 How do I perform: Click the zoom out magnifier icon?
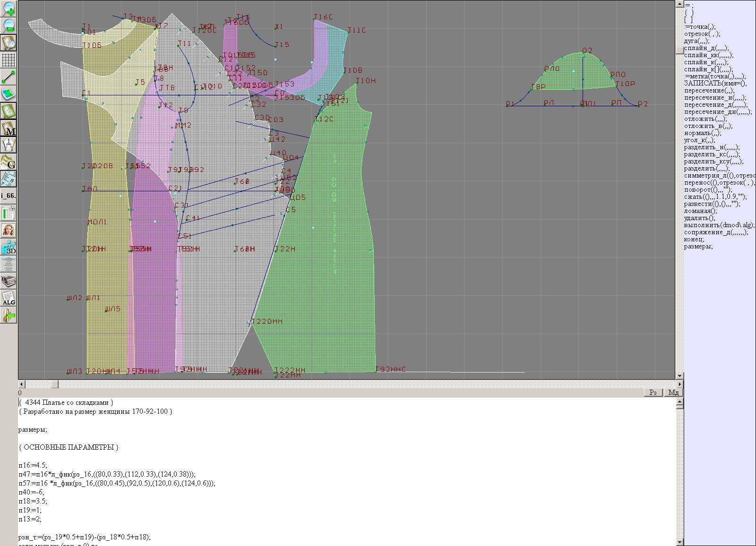9,26
